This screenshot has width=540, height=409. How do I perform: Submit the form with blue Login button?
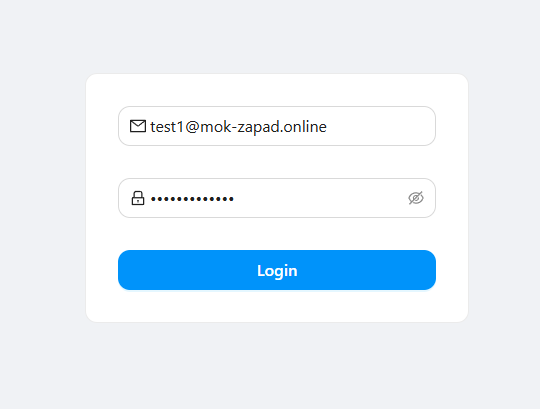[277, 270]
